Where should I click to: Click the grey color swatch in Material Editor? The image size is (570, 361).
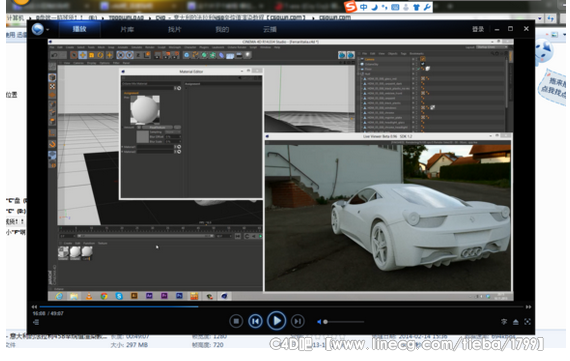click(142, 137)
